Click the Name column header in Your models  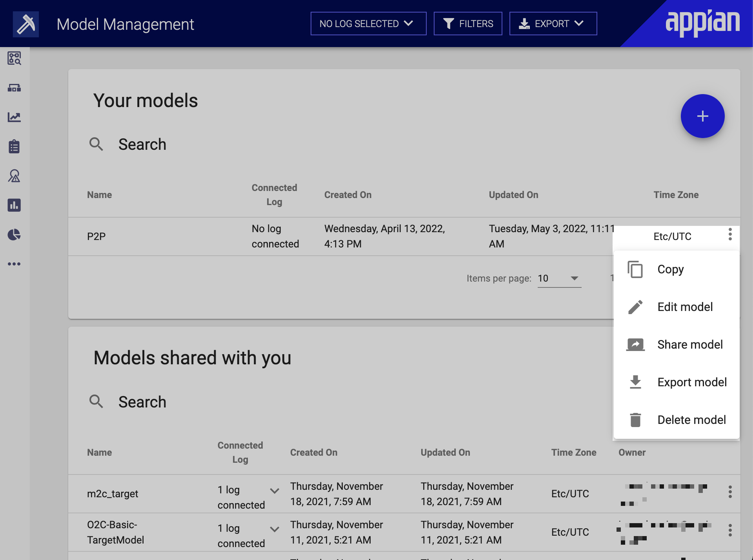click(x=99, y=195)
